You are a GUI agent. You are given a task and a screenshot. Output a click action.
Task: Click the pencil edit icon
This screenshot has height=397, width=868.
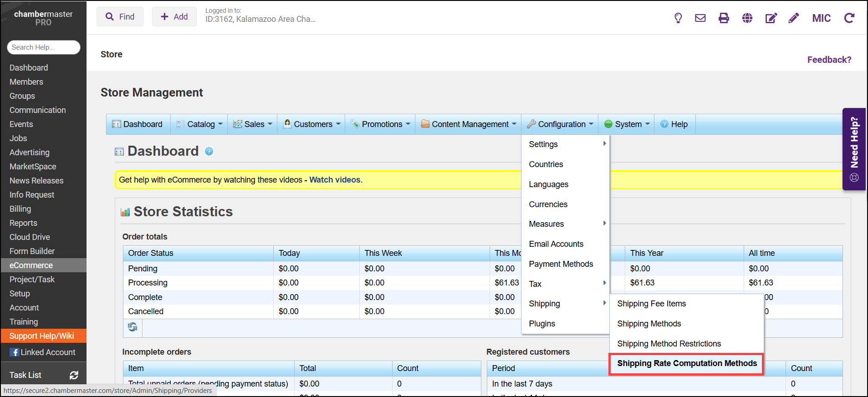793,18
